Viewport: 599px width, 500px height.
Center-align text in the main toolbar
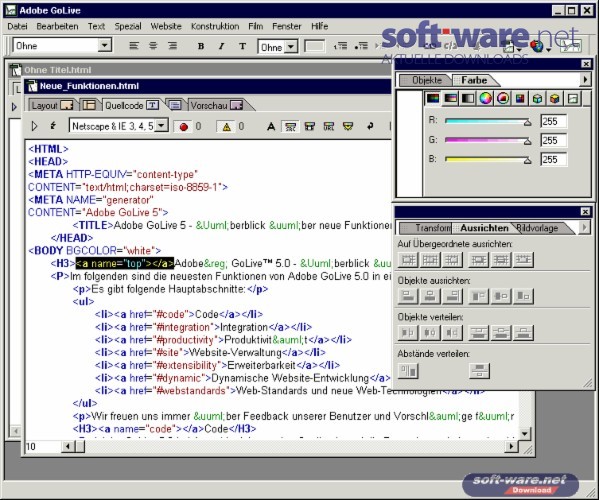click(153, 46)
